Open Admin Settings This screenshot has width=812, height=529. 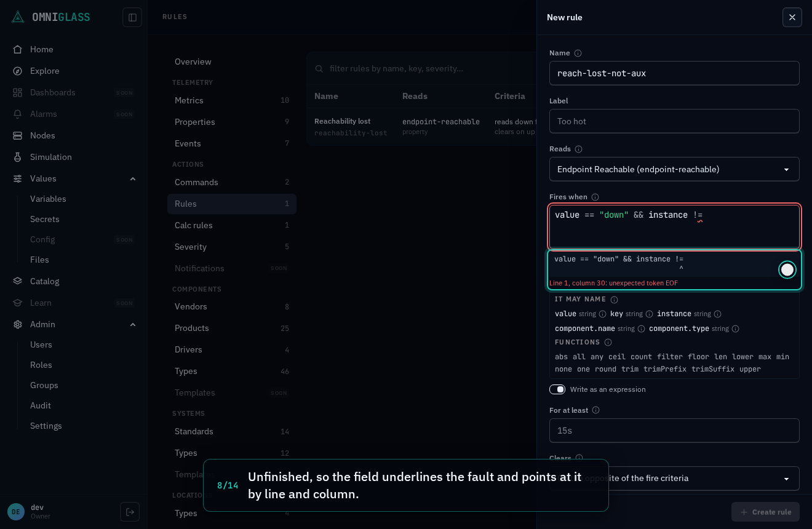point(46,426)
